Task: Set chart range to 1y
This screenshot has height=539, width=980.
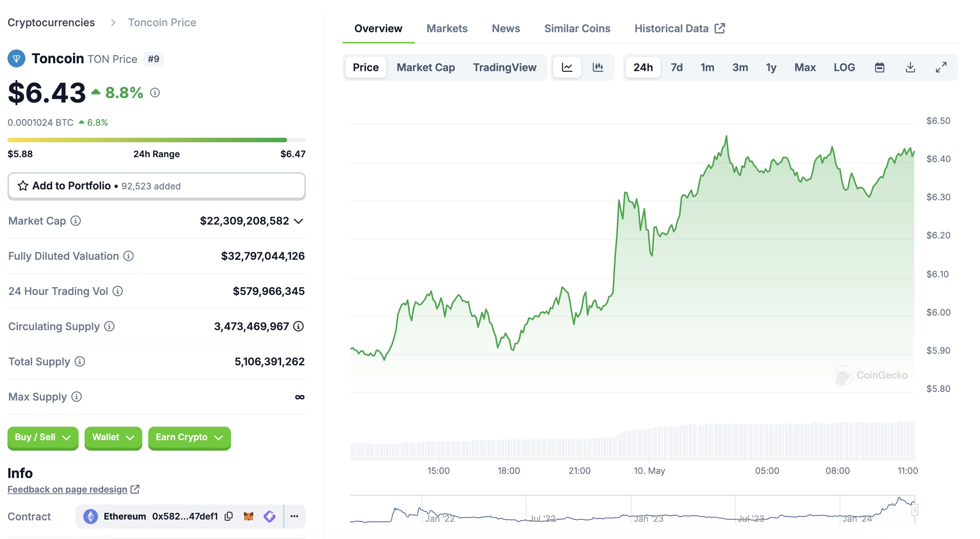Action: (771, 67)
